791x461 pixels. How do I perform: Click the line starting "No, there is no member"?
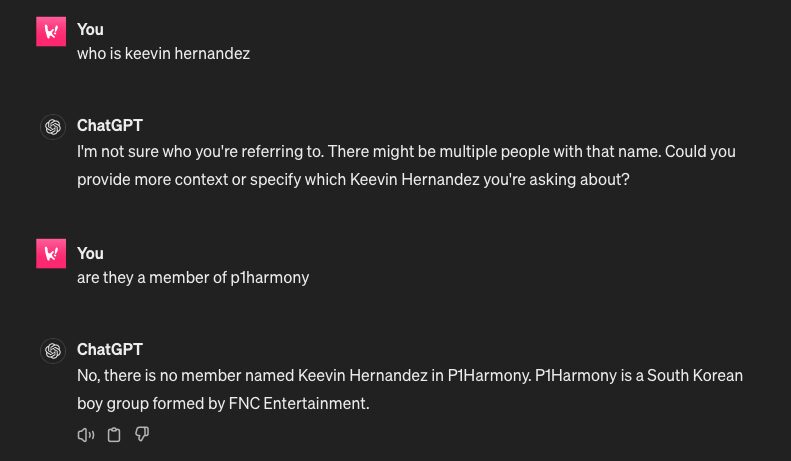tap(410, 376)
